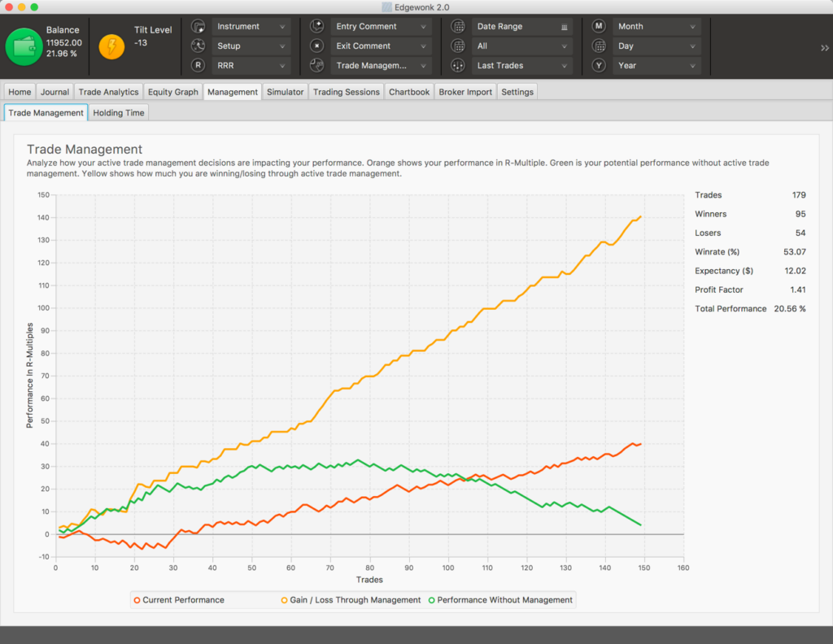
Task: Toggle the Current Performance legend entry
Action: (178, 599)
